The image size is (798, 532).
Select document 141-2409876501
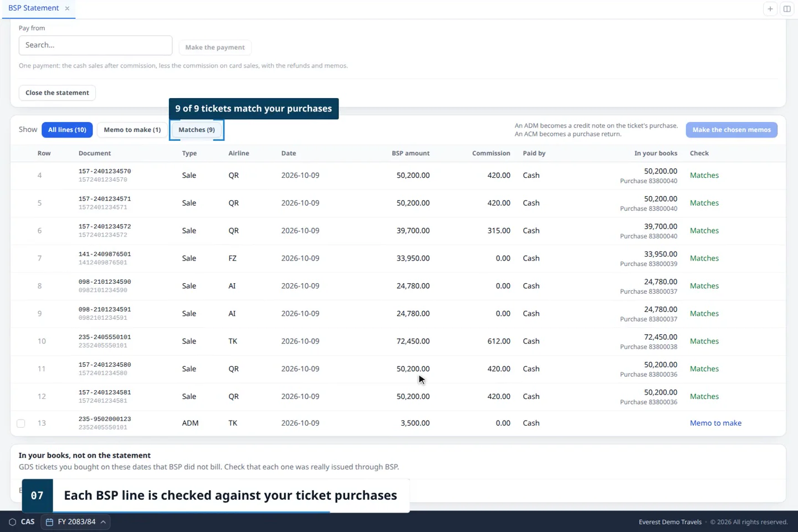(105, 254)
